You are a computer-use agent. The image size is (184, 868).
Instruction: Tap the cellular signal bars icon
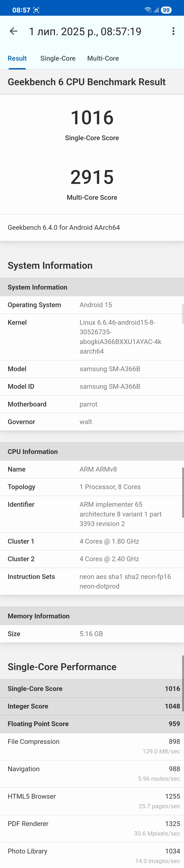click(156, 10)
